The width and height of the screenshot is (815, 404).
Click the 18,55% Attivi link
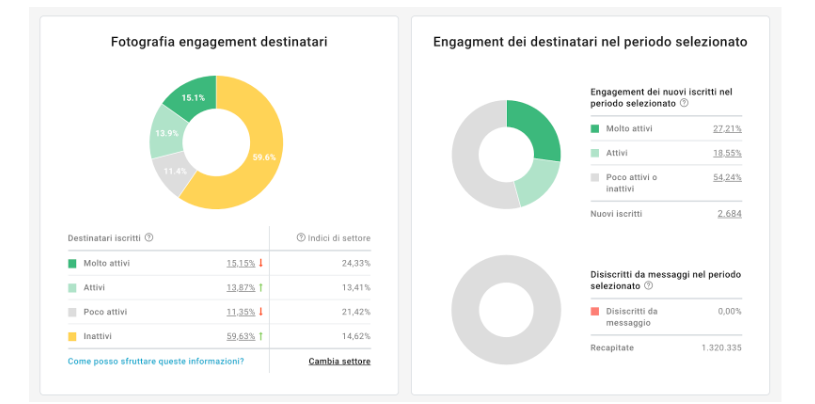click(727, 153)
